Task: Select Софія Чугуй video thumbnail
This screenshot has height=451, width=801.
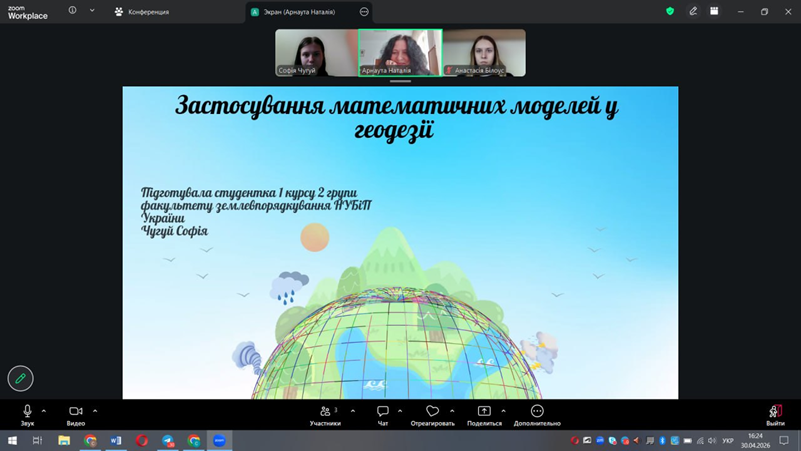Action: (317, 53)
